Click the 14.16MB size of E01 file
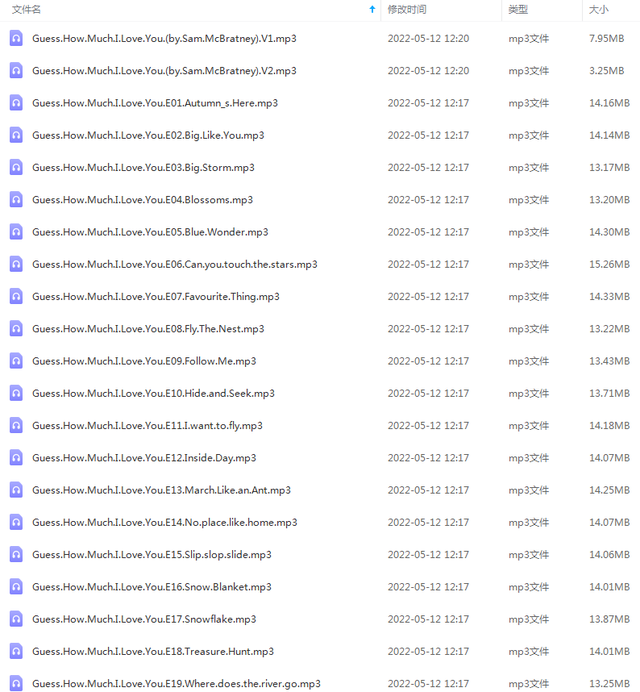Screen dimensions: 640x692 (610, 103)
